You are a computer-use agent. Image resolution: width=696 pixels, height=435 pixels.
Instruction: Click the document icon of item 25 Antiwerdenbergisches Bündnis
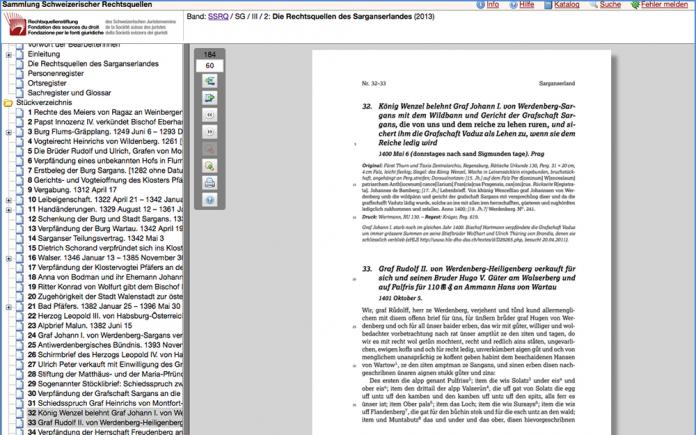point(20,346)
